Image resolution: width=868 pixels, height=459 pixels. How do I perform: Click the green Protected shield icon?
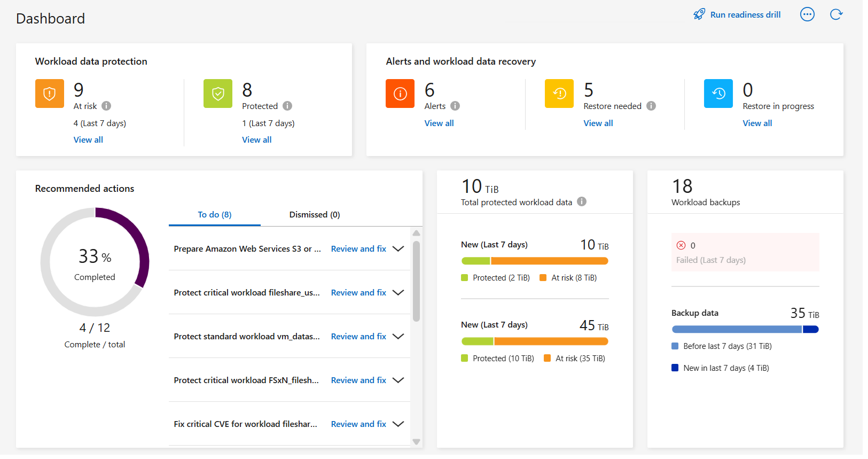click(218, 94)
